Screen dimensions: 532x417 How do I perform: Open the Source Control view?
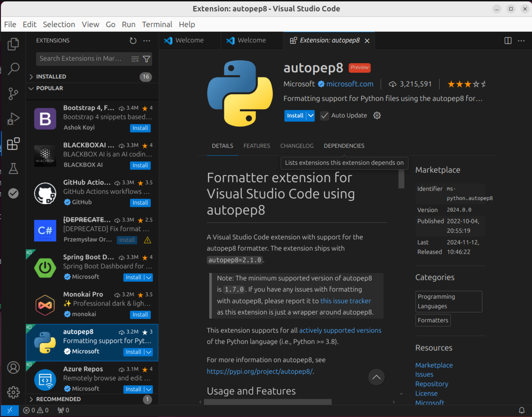point(13,94)
